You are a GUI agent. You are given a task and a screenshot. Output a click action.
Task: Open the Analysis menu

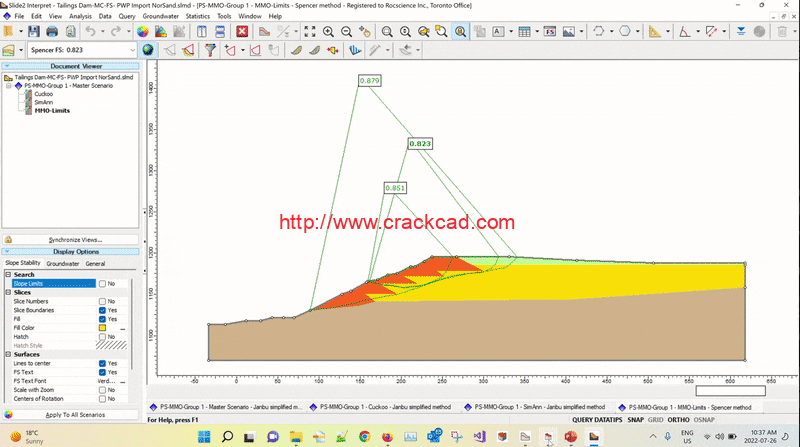click(x=80, y=16)
